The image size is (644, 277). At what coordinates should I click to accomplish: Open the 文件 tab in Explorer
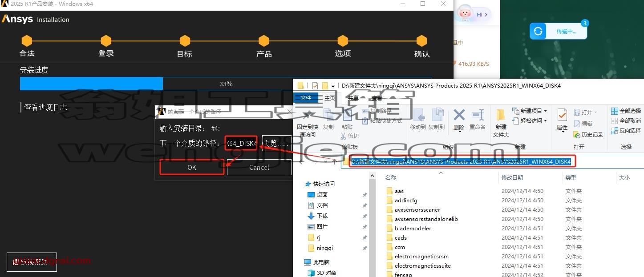point(306,98)
